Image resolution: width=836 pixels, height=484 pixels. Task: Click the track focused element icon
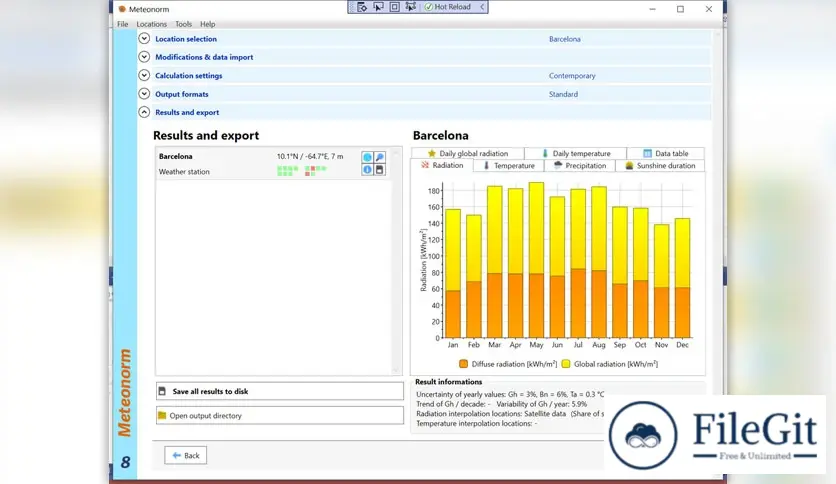411,7
